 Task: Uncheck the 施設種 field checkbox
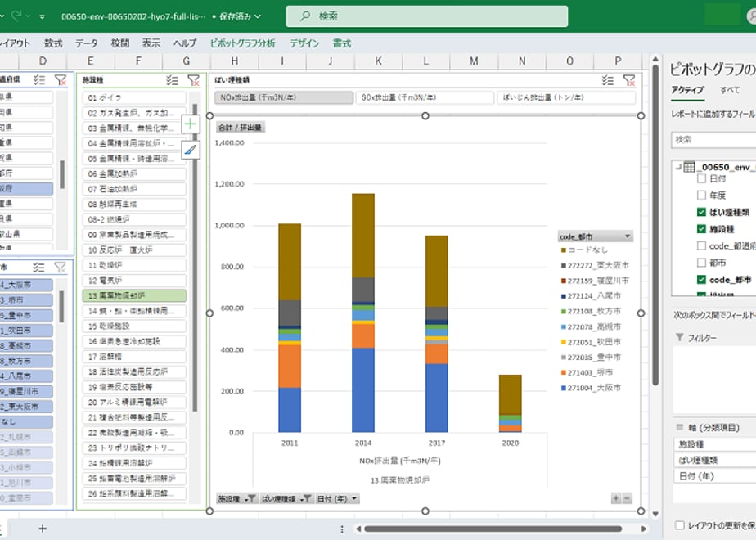click(701, 229)
